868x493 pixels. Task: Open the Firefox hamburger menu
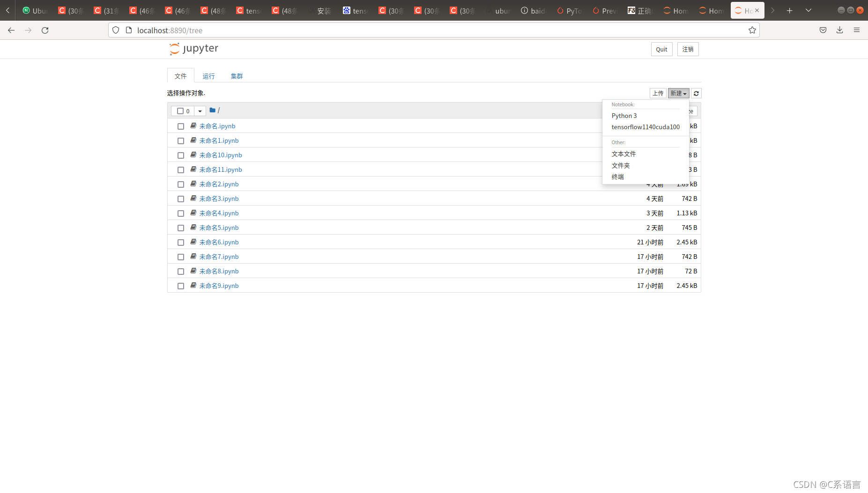coord(857,30)
